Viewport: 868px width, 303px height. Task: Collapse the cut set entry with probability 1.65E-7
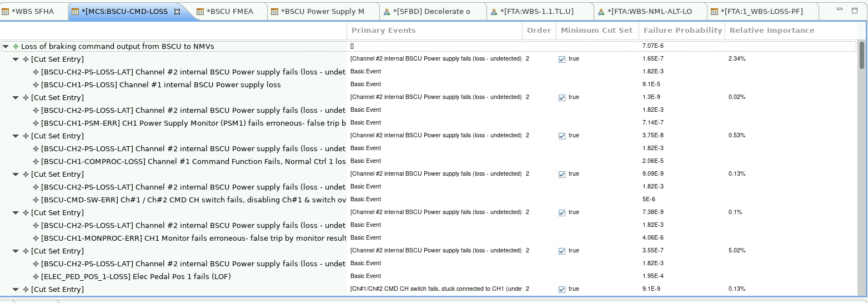[x=16, y=59]
